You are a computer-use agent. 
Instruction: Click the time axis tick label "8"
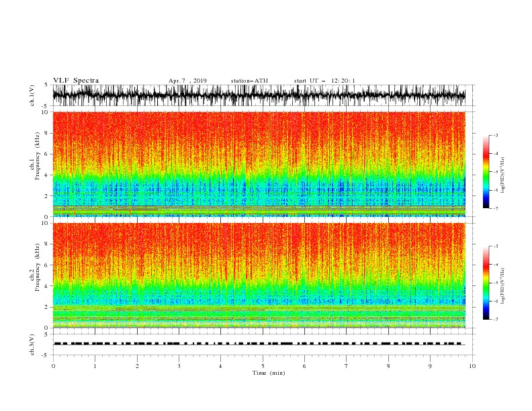[388, 366]
